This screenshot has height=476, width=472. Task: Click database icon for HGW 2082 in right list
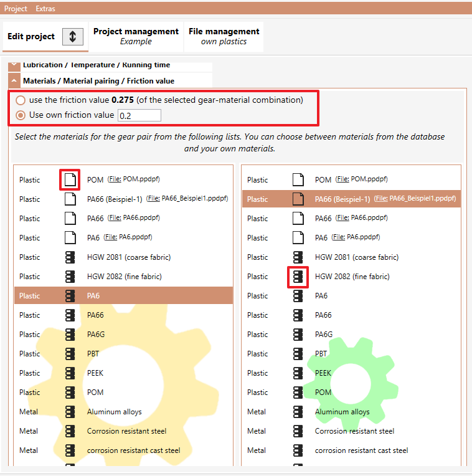(x=298, y=277)
